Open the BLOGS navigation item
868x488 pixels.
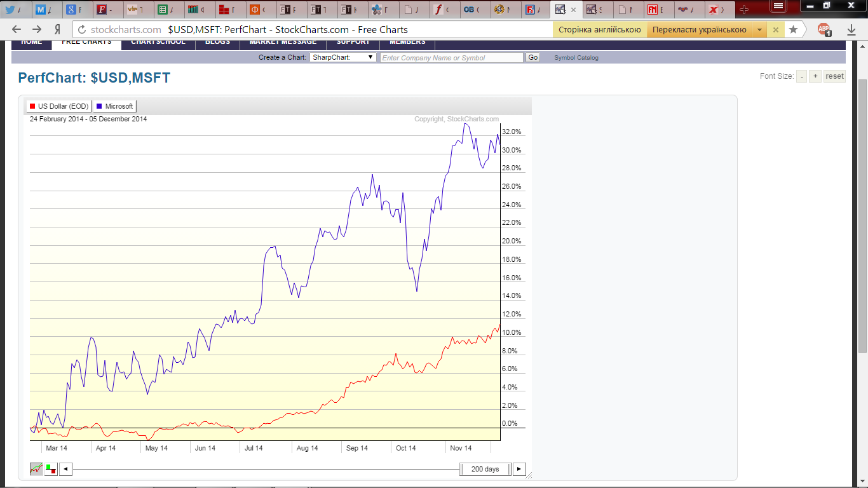click(217, 43)
